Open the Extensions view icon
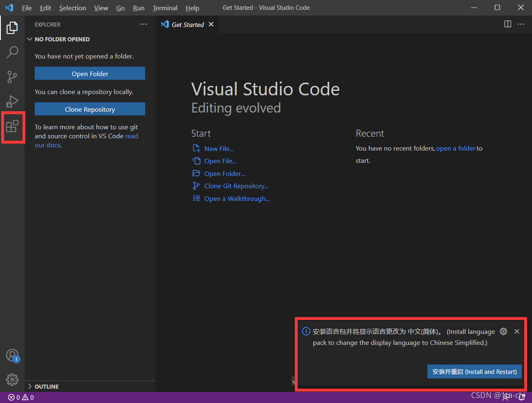This screenshot has width=532, height=403. point(12,126)
